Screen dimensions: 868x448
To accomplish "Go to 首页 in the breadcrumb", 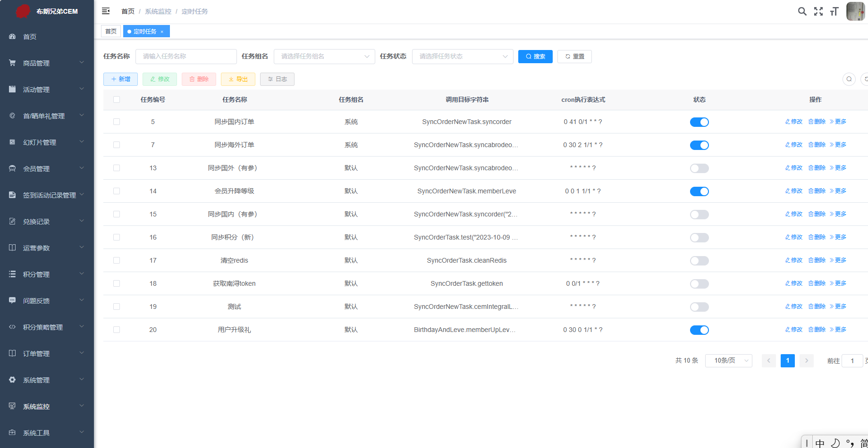I will 128,11.
